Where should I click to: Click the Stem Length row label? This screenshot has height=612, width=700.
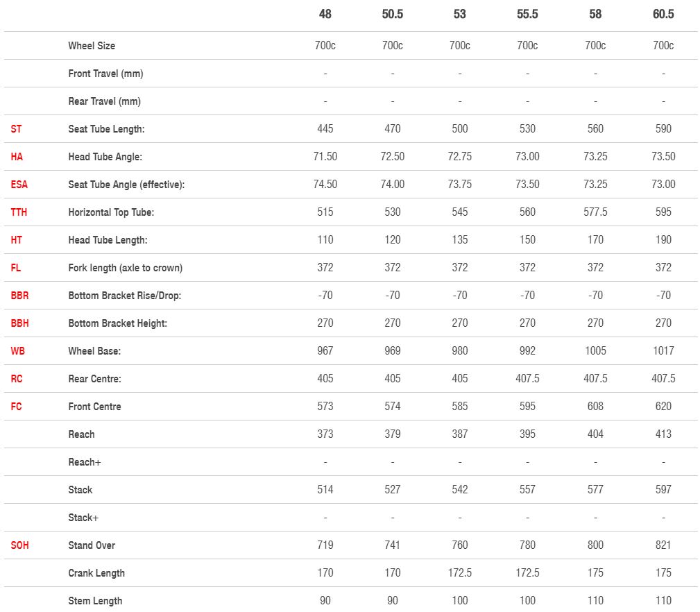[x=95, y=601]
